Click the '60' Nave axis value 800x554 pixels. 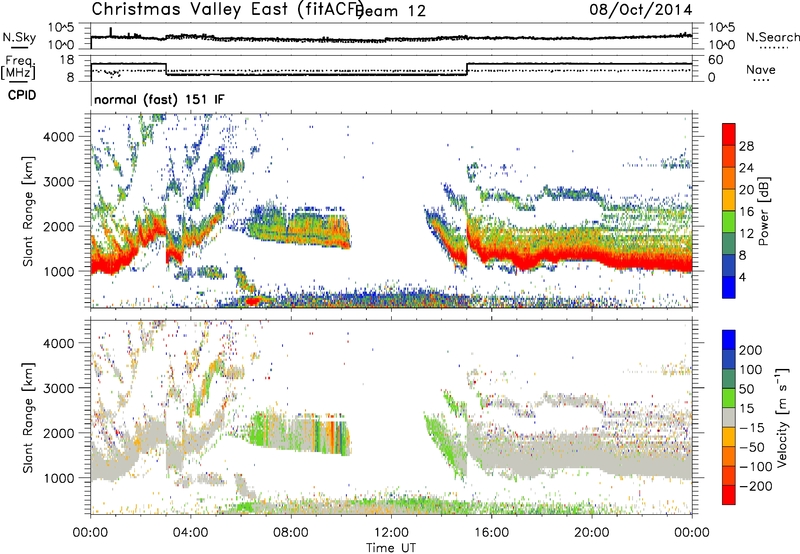(x=716, y=60)
